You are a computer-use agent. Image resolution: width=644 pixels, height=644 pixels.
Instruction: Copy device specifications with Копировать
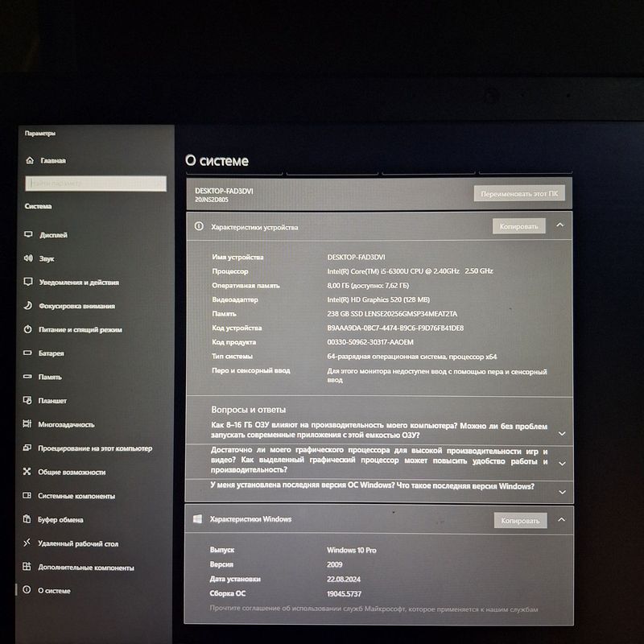coord(518,226)
